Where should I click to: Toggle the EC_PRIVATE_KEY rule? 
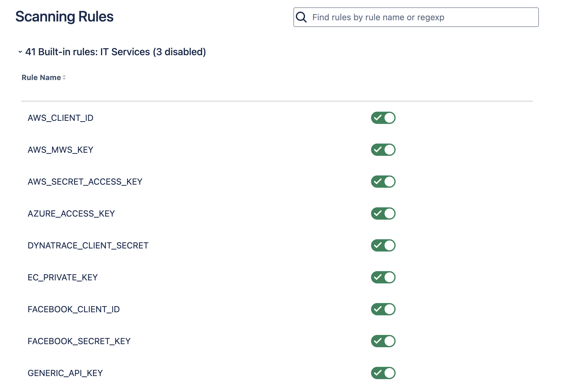pos(383,277)
